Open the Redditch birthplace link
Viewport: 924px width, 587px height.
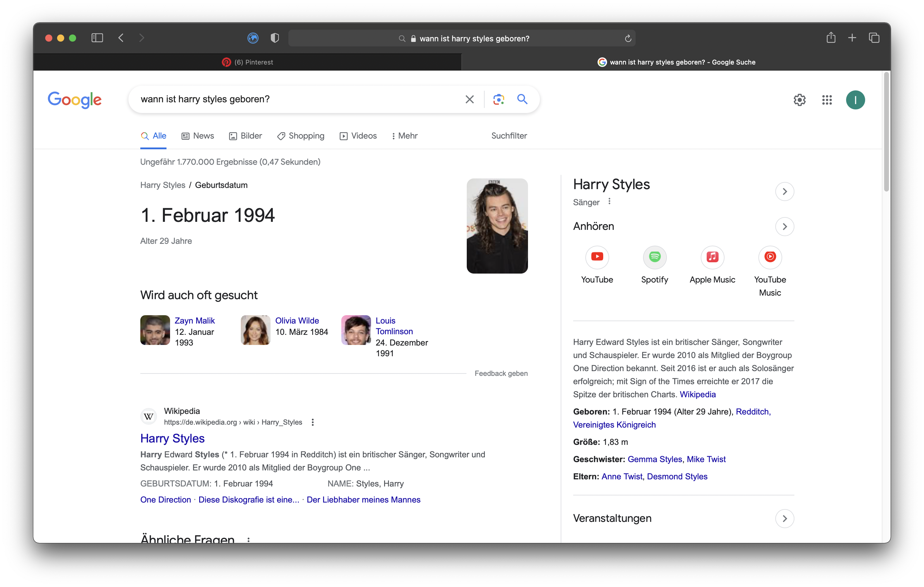point(753,412)
